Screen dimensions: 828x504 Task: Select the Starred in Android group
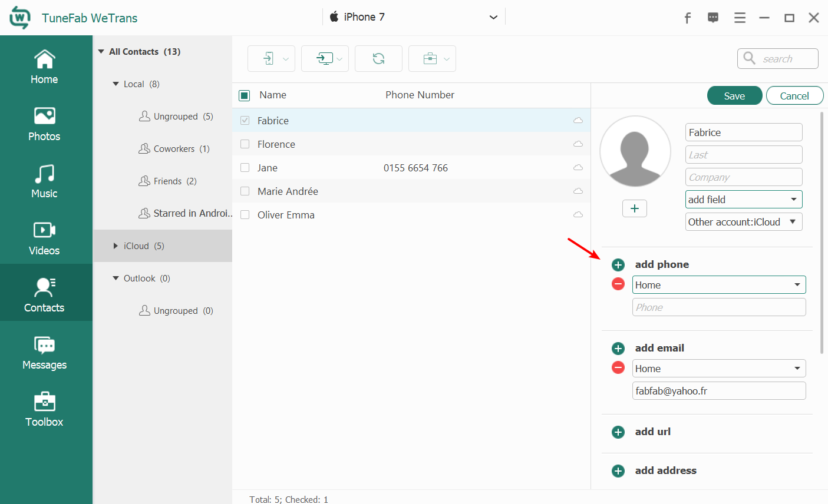click(x=185, y=213)
